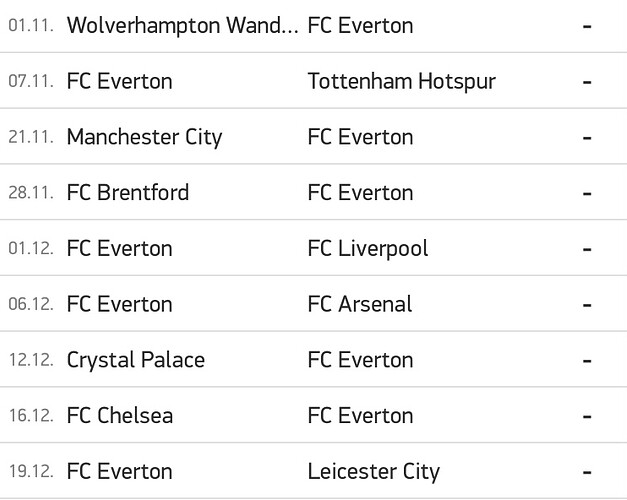Open Crystal Palace team page

coord(136,360)
